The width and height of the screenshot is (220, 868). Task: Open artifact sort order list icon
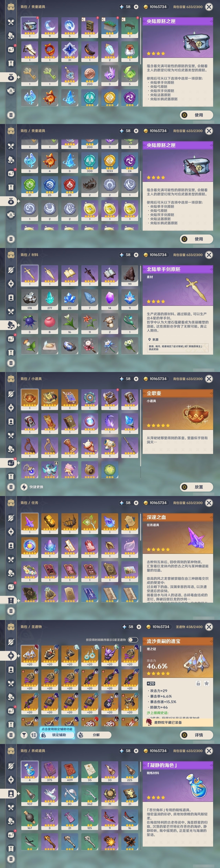click(34, 735)
